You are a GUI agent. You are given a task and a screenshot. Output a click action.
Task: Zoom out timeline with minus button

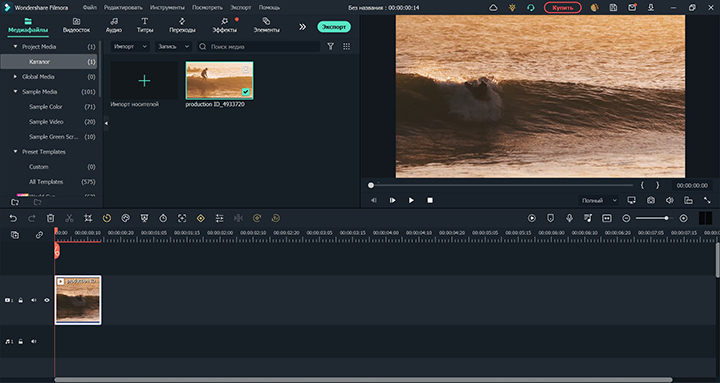pyautogui.click(x=626, y=219)
